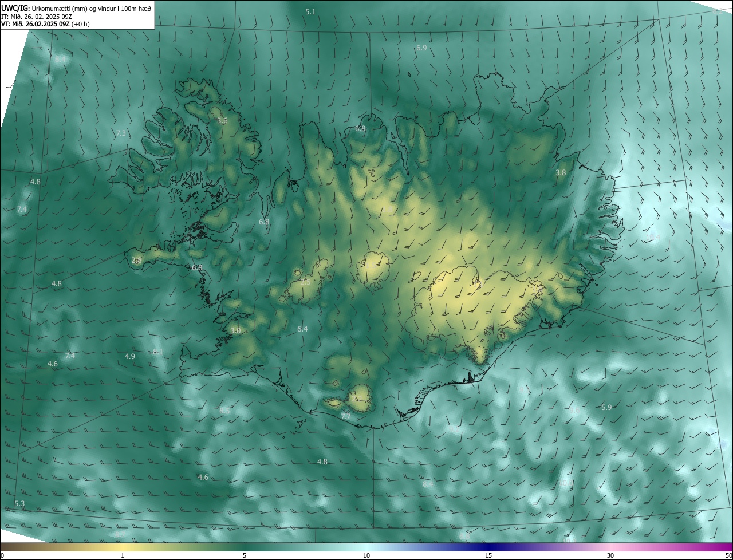Click the 15 tick on the color scale

pos(488,555)
